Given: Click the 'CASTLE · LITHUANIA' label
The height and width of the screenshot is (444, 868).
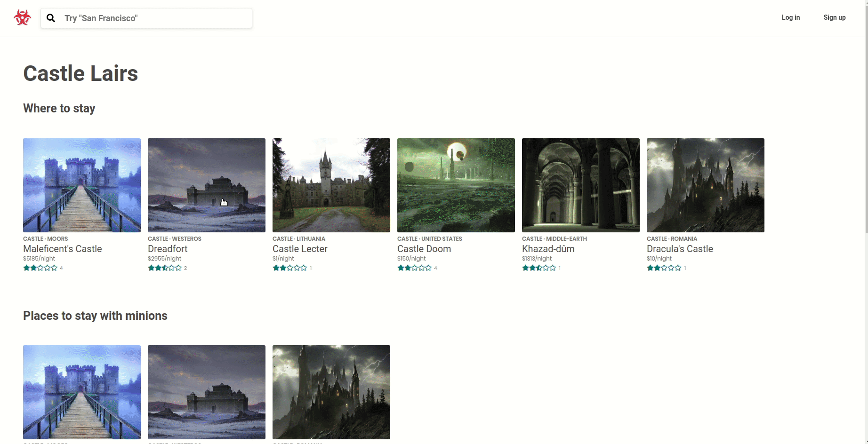Looking at the screenshot, I should coord(299,239).
